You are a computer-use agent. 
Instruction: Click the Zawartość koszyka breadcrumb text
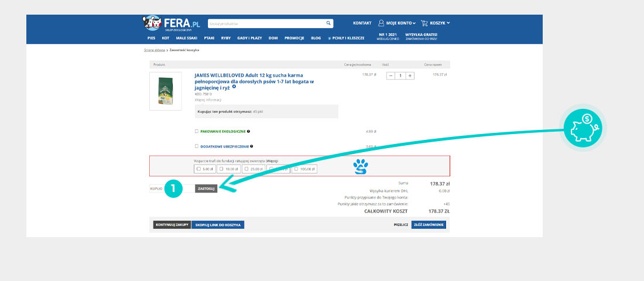click(x=184, y=50)
